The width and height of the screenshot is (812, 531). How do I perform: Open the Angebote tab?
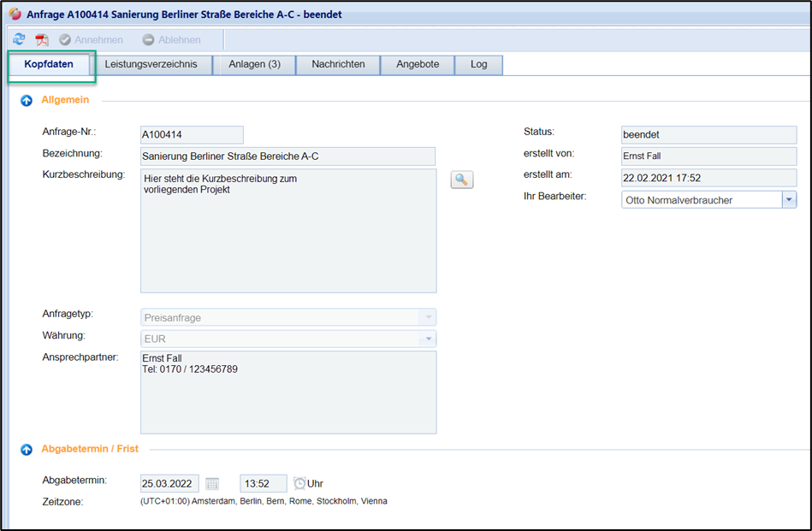click(418, 64)
